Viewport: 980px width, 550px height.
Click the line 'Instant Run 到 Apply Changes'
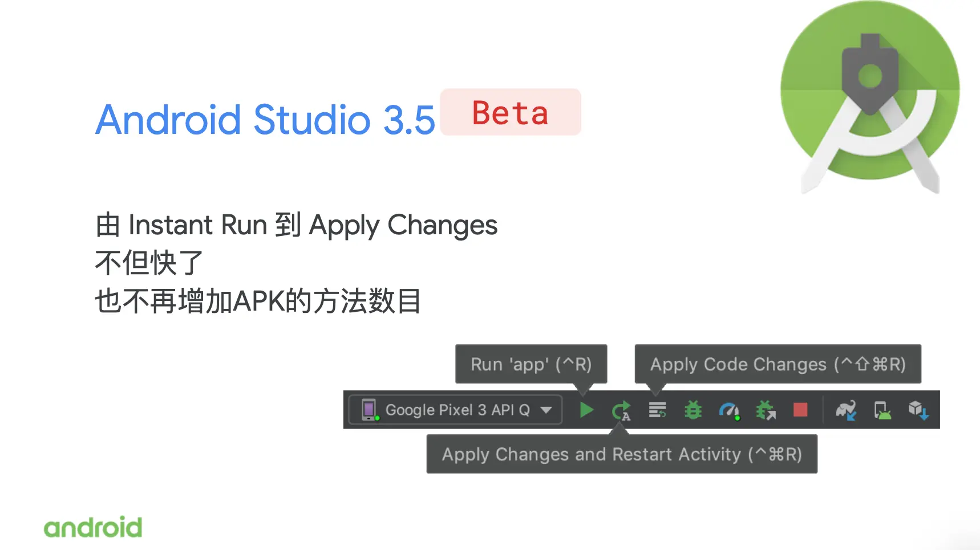coord(297,225)
